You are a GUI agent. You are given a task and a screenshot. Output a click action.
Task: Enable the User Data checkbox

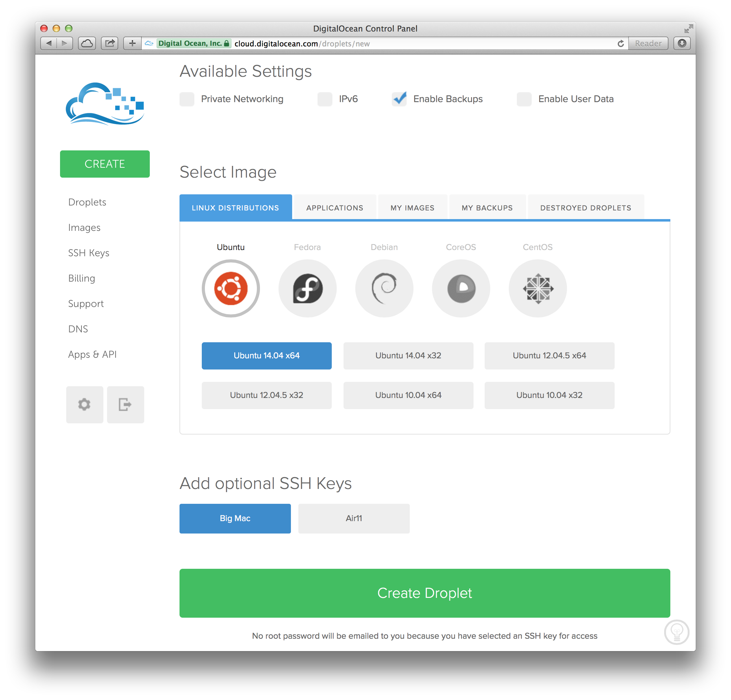(524, 99)
